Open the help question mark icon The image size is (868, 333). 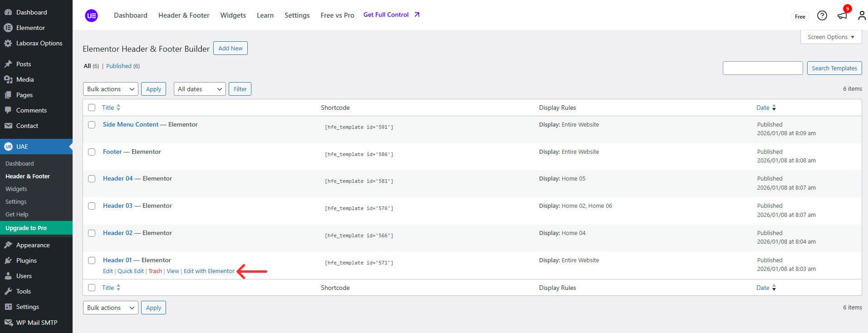[x=822, y=16]
